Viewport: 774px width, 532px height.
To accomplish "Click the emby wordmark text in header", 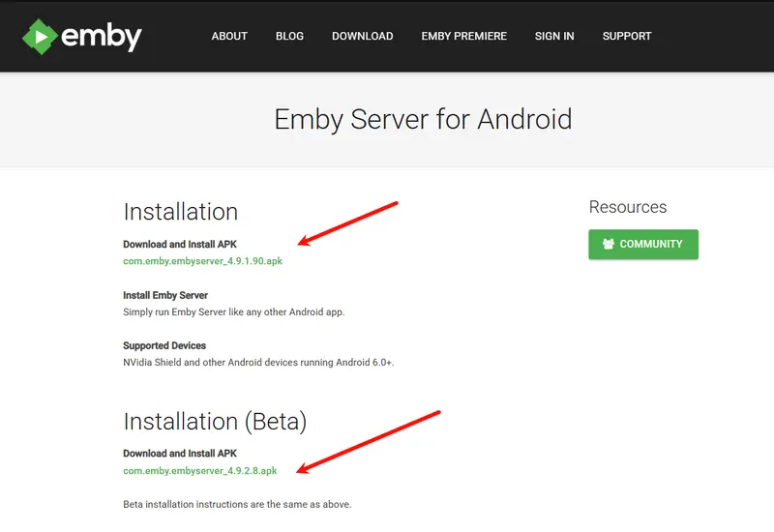I will point(102,37).
